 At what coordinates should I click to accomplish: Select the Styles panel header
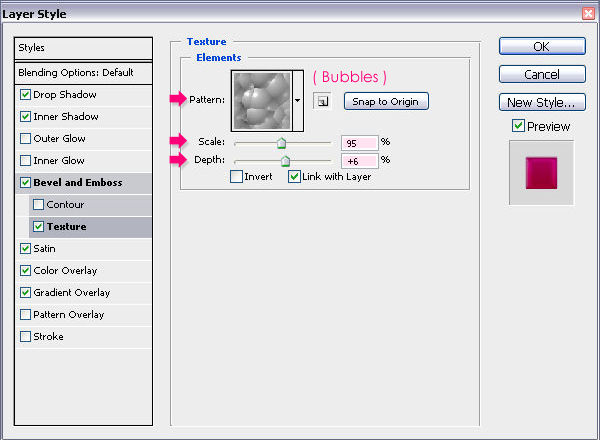(83, 48)
